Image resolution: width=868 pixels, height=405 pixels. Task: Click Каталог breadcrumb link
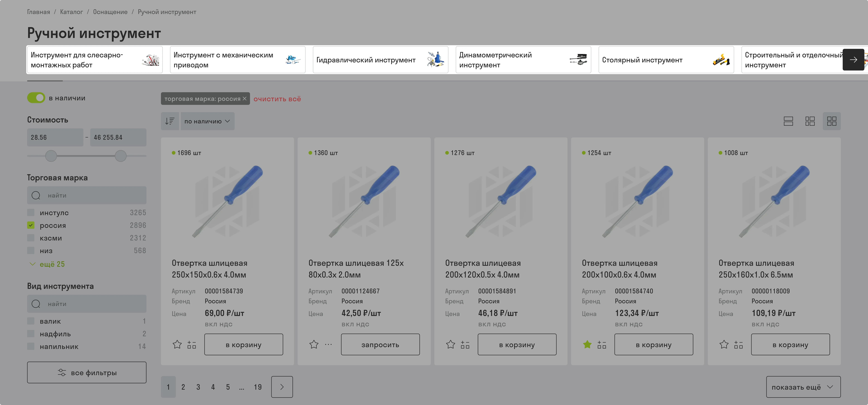71,12
